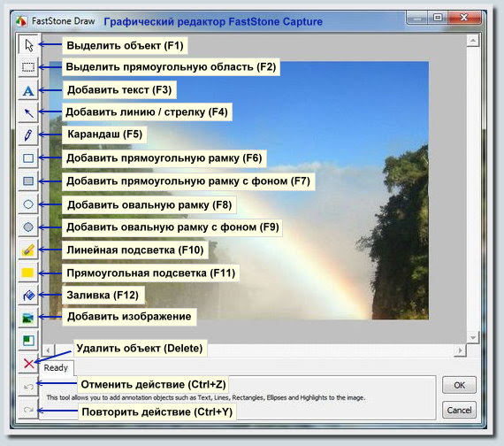Viewport: 504px width, 446px height.
Task: Click the Undo action arrow
Action: pos(28,387)
